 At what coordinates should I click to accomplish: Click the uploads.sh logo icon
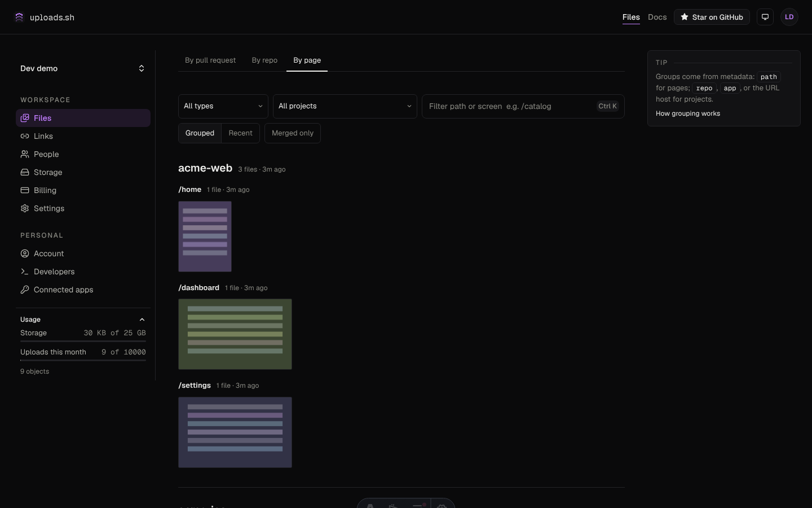19,17
